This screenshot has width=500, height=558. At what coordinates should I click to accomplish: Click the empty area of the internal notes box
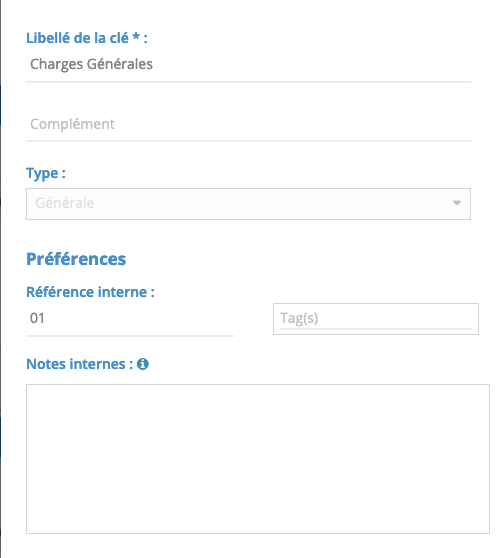point(258,459)
